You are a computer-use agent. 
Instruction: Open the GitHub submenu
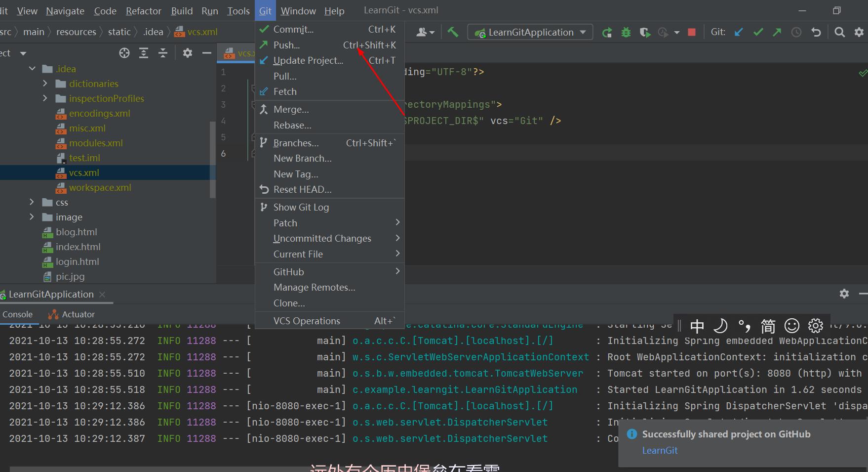click(x=330, y=272)
